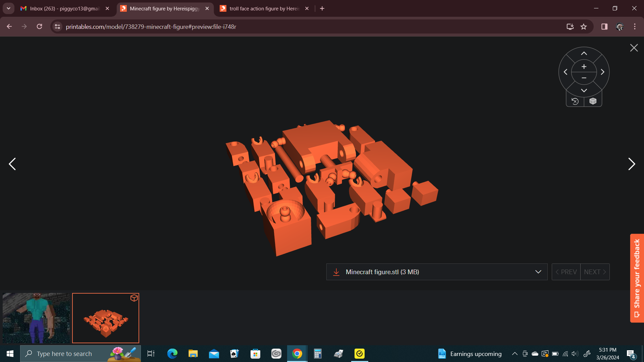This screenshot has width=644, height=362.
Task: Rotate the 3D view left
Action: [566, 72]
